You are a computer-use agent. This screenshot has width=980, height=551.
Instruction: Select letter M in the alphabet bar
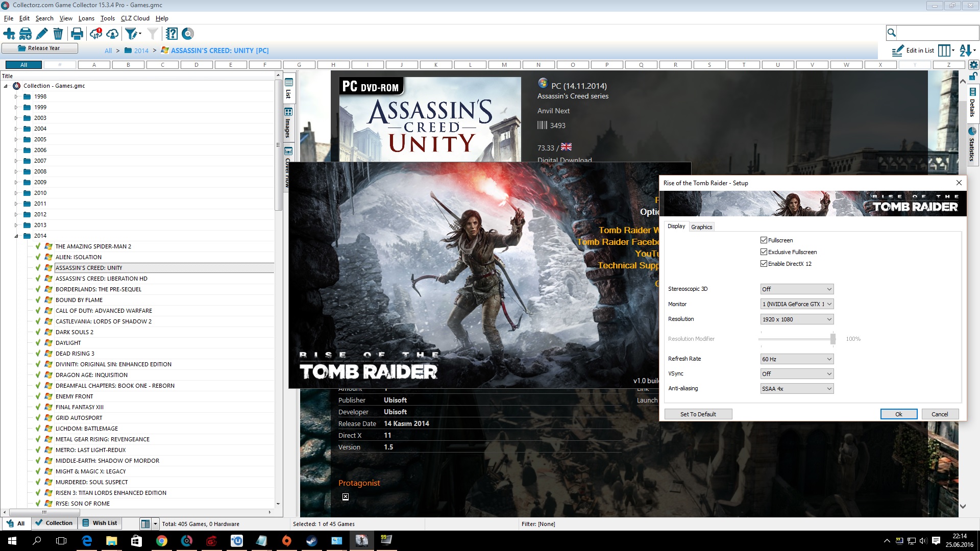point(504,65)
